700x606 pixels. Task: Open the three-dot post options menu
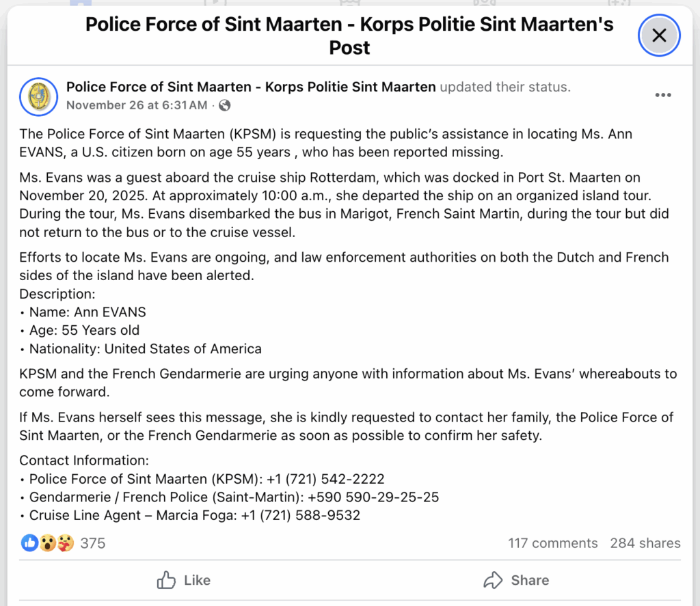(x=662, y=95)
